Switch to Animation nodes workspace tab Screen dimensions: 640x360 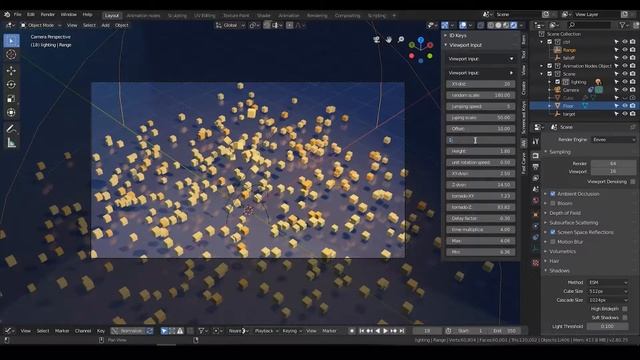click(143, 16)
